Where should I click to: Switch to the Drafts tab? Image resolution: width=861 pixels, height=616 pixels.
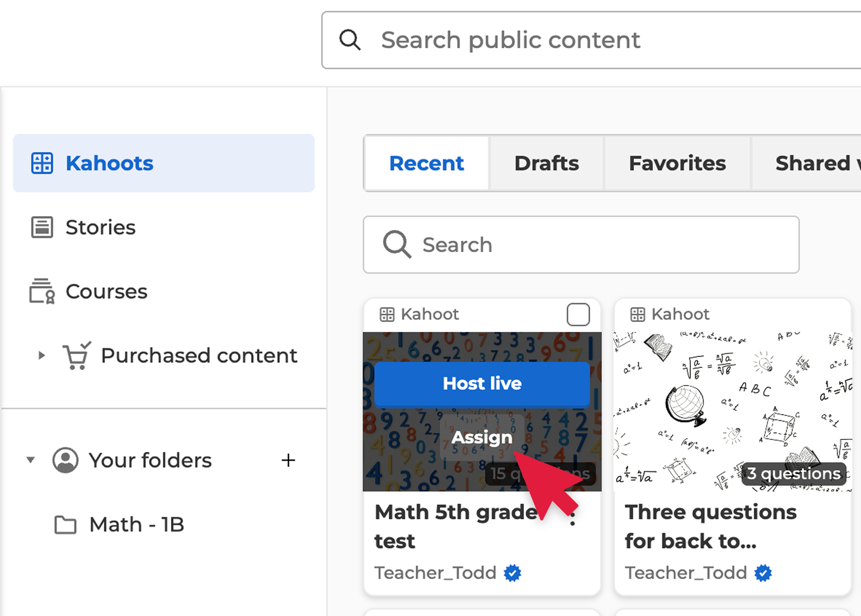coord(546,163)
